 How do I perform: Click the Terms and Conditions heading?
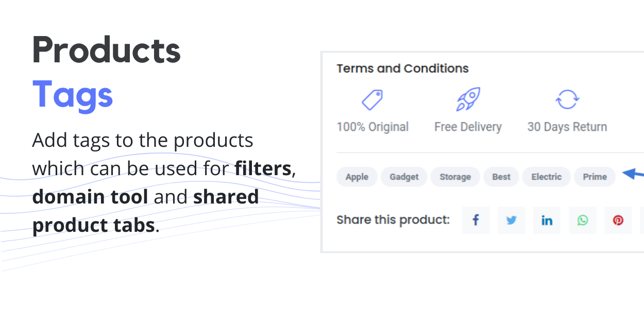click(402, 69)
